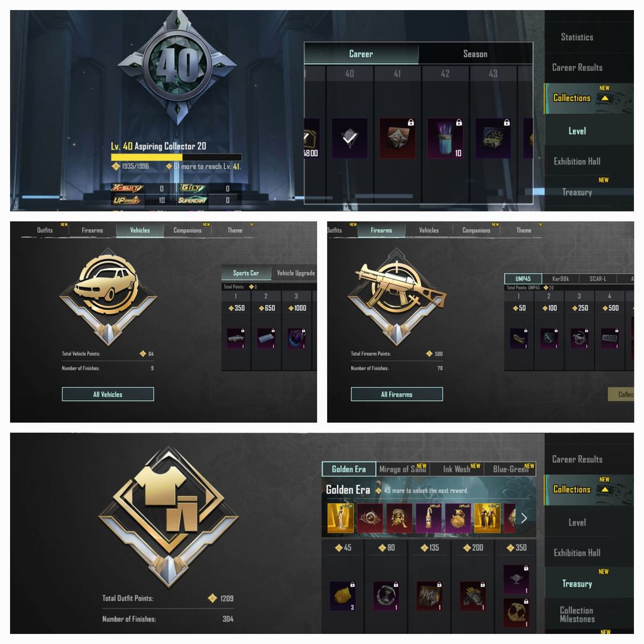Click the golden UMP45 firearm emblem
This screenshot has width=644, height=644.
pyautogui.click(x=397, y=296)
